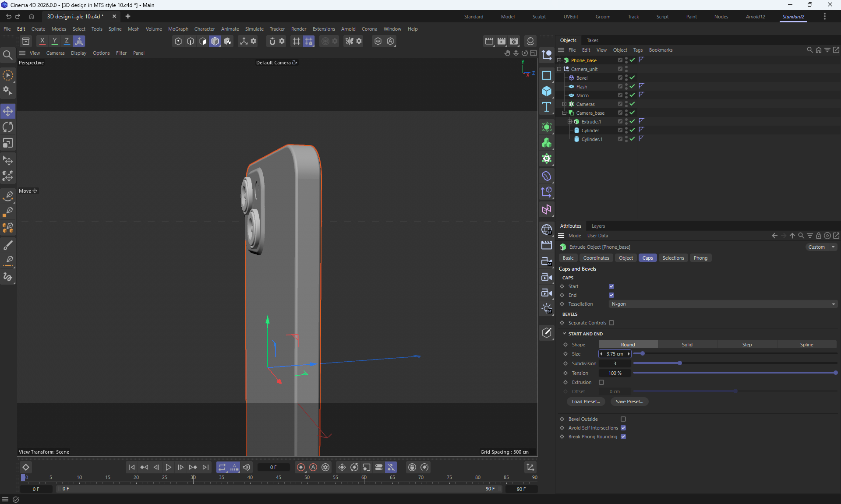The image size is (841, 504).
Task: Click the Load Preset... button
Action: click(x=586, y=402)
